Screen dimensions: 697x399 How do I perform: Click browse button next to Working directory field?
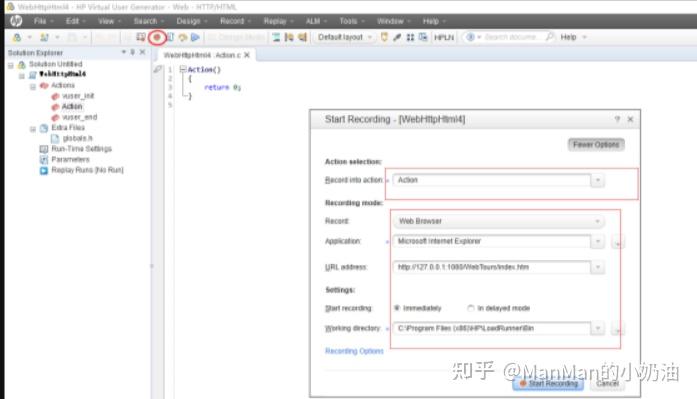[617, 329]
